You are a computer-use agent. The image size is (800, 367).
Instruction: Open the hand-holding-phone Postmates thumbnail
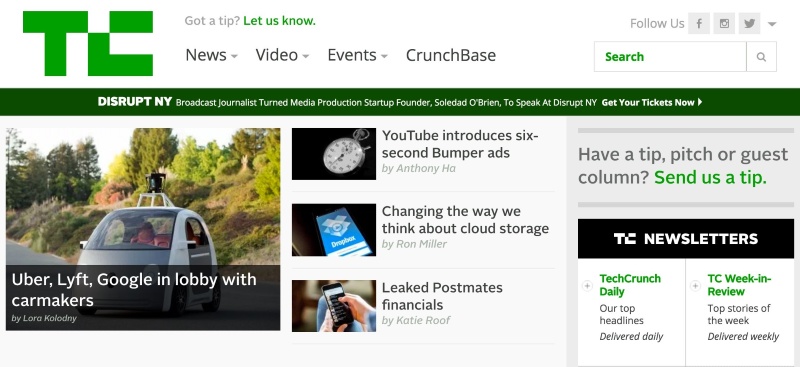coord(334,306)
